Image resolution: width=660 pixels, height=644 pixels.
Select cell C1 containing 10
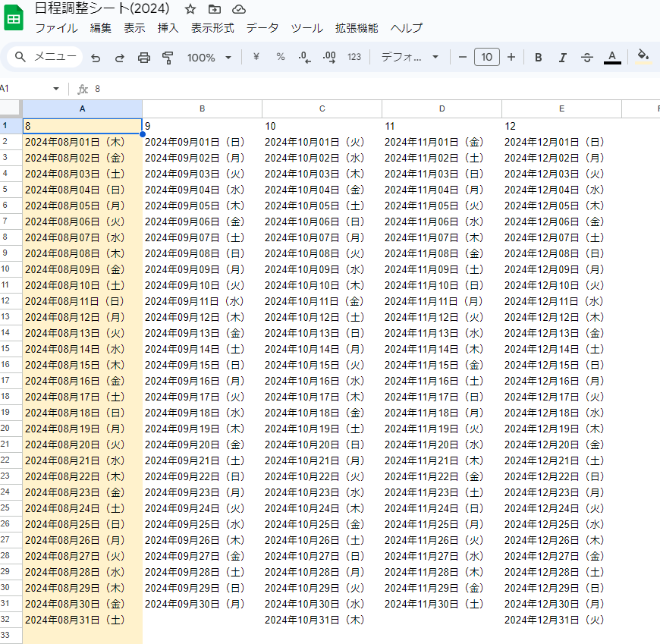[322, 126]
